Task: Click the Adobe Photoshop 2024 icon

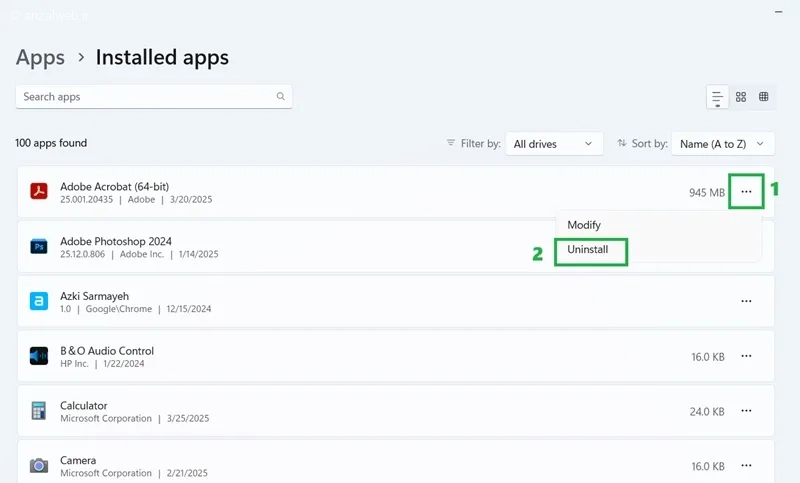Action: tap(39, 246)
